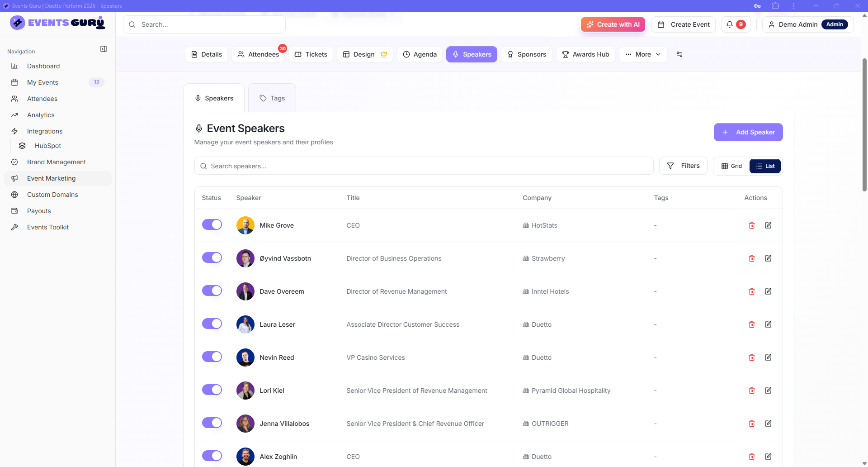Edit the Jenna Villalobos speaker
This screenshot has height=467, width=868.
pos(768,424)
